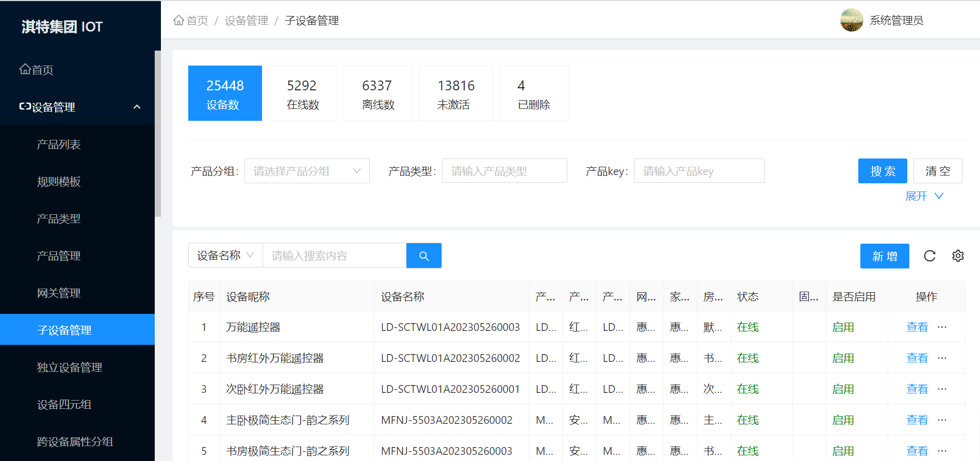This screenshot has height=461, width=980.
Task: Open 产品管理 menu item
Action: coord(77,256)
